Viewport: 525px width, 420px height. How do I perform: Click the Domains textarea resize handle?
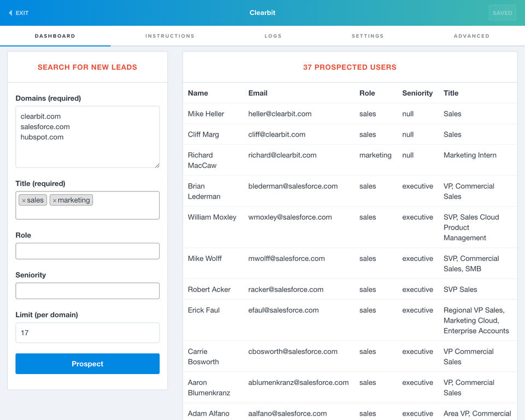click(157, 165)
